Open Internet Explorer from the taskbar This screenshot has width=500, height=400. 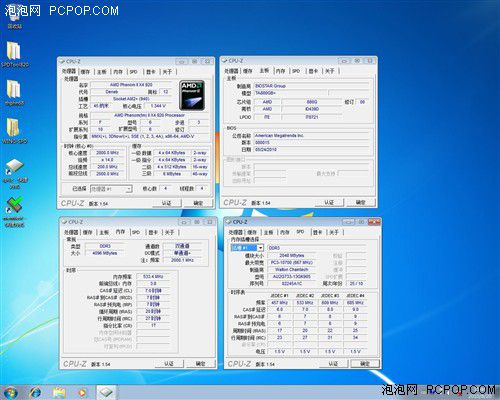[35, 392]
